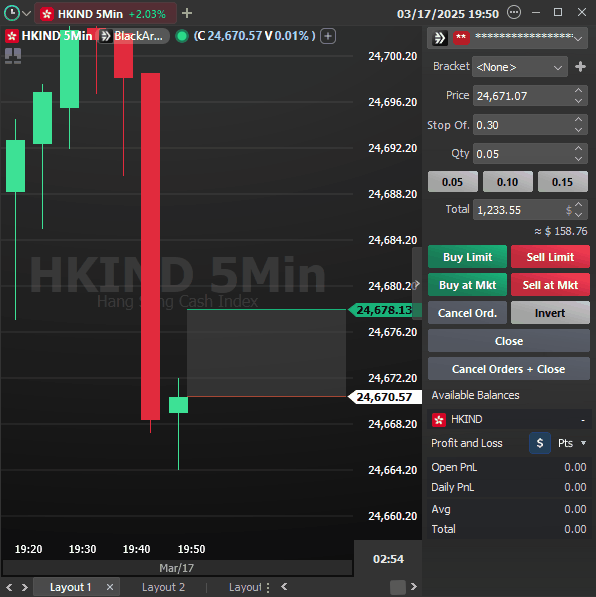The image size is (596, 597).
Task: Click the BlackArrow connection icon in trade panel
Action: [x=439, y=38]
